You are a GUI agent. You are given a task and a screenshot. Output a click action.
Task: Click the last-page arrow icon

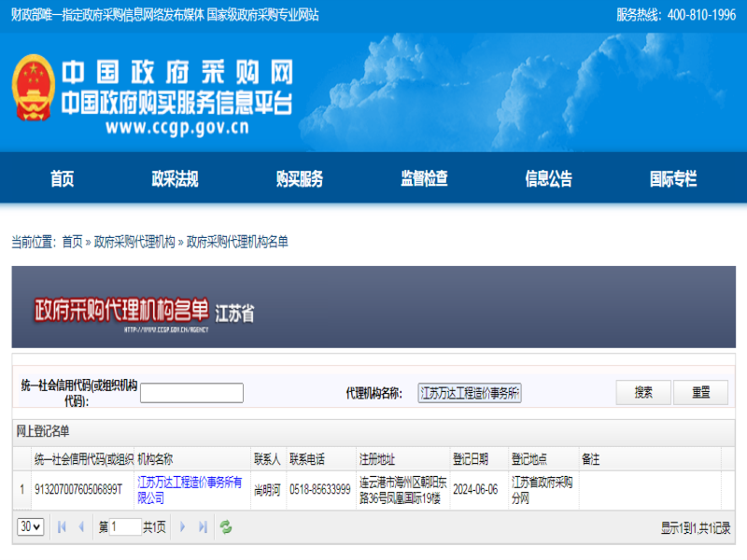click(x=202, y=526)
